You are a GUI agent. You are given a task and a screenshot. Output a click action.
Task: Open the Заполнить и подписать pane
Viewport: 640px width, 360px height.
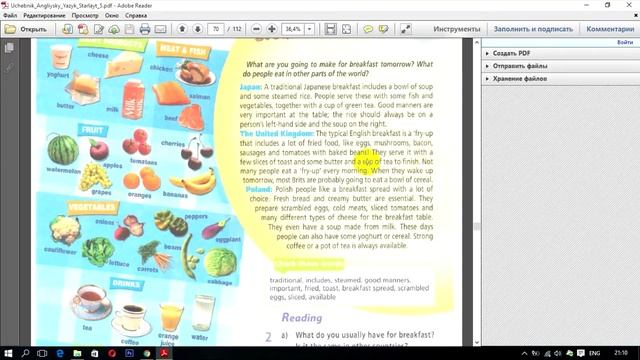[533, 29]
